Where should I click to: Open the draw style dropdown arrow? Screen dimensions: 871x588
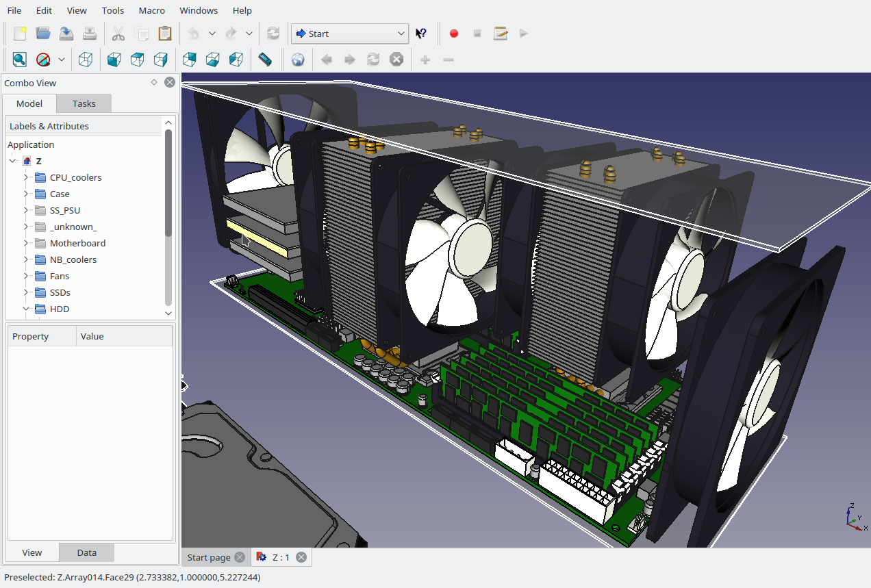click(x=62, y=60)
